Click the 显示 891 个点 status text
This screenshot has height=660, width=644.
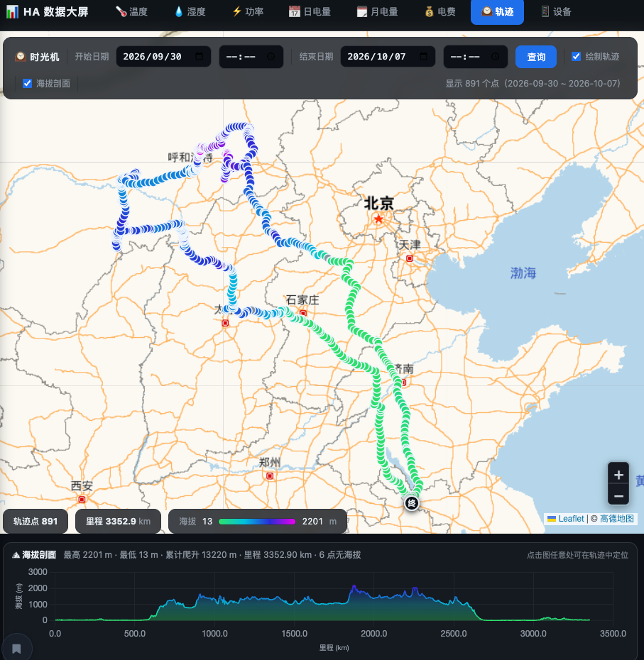click(533, 83)
